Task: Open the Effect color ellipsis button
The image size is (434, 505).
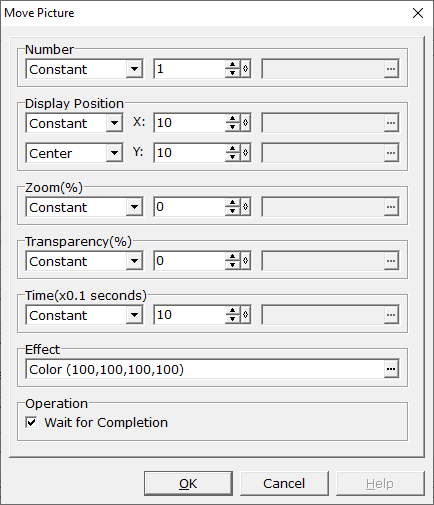Action: 391,369
